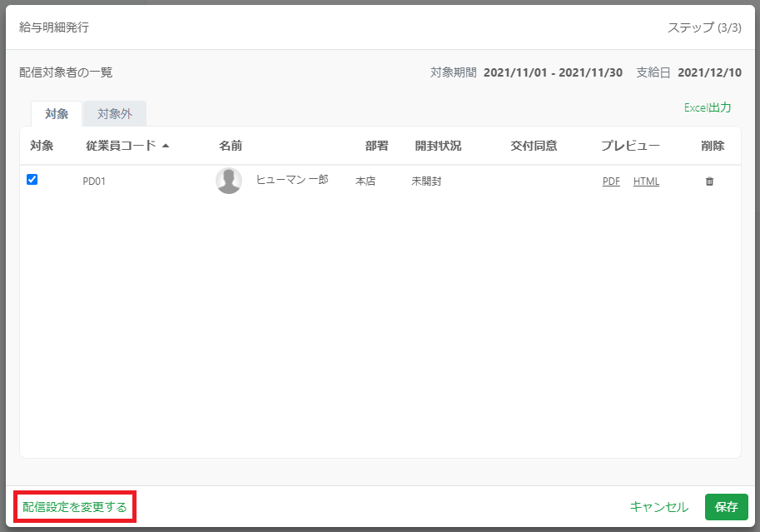Image resolution: width=760 pixels, height=532 pixels.
Task: Click ヒューマン一郎's avatar picture
Action: (229, 181)
